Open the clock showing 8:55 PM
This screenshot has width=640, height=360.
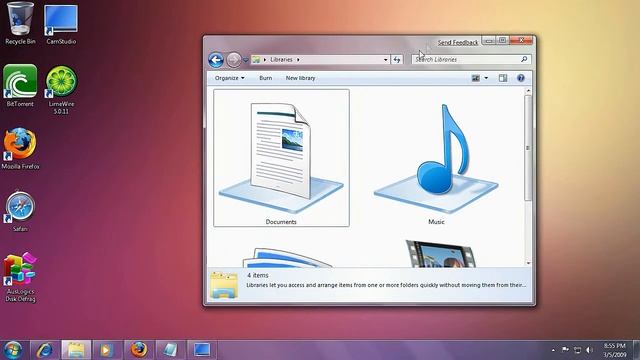click(614, 350)
